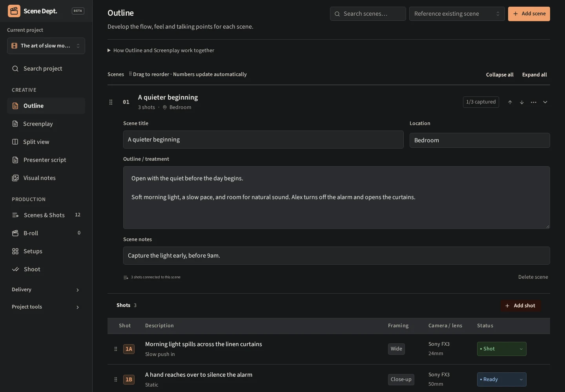Open Scenes & Shots list

46,215
